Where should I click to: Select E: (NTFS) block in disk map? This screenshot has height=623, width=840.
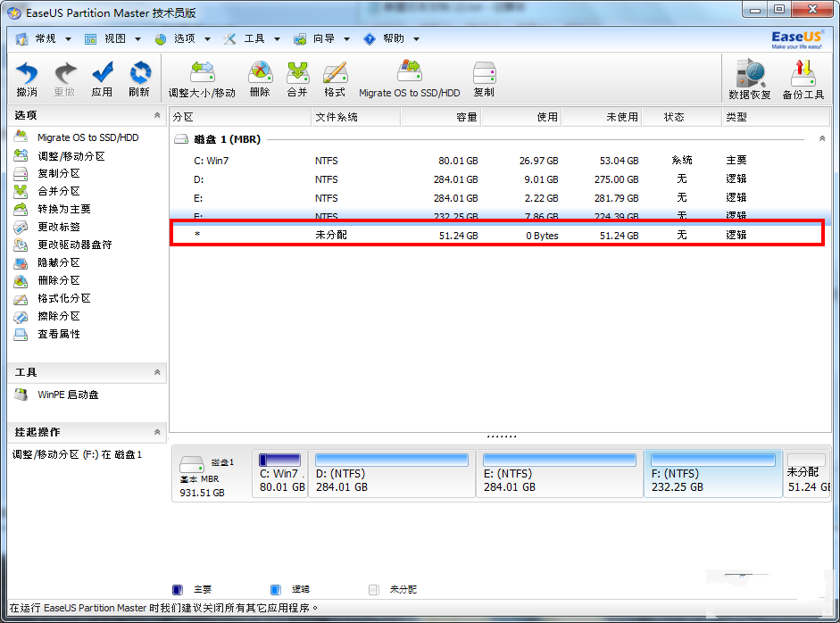[x=560, y=474]
